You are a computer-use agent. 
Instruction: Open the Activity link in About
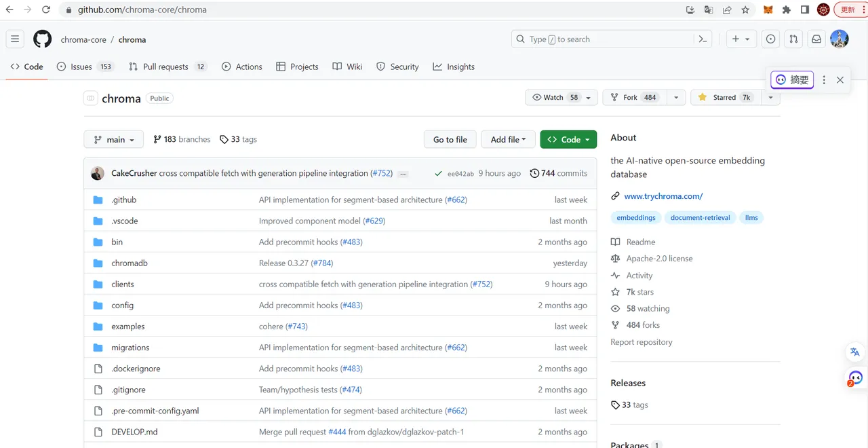click(632, 276)
